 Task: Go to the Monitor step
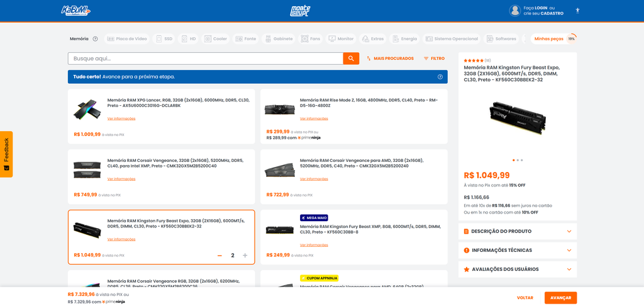tap(341, 38)
